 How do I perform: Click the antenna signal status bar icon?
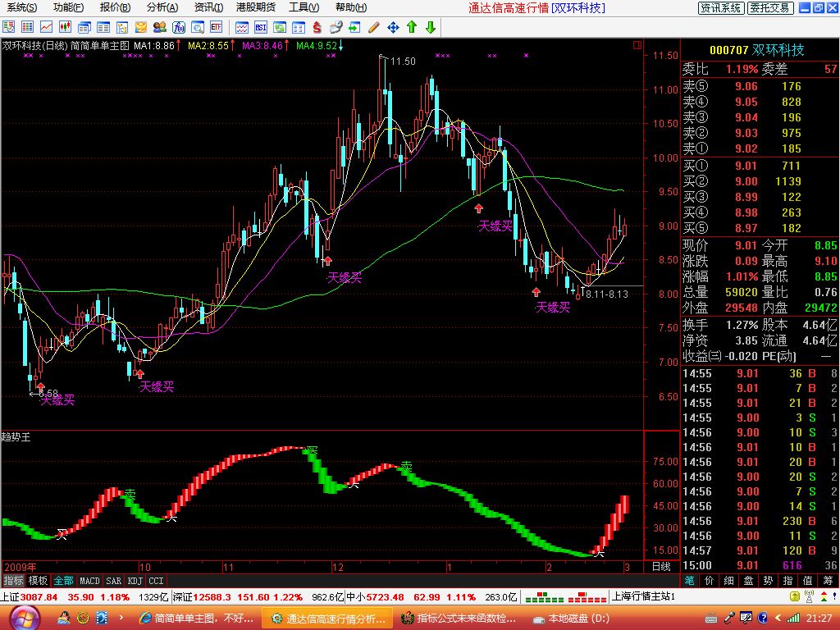click(809, 596)
